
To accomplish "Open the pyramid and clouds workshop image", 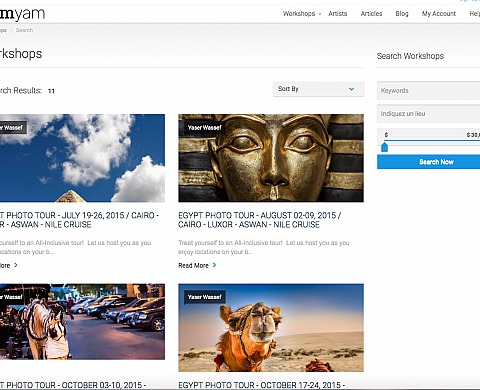I will tap(82, 158).
